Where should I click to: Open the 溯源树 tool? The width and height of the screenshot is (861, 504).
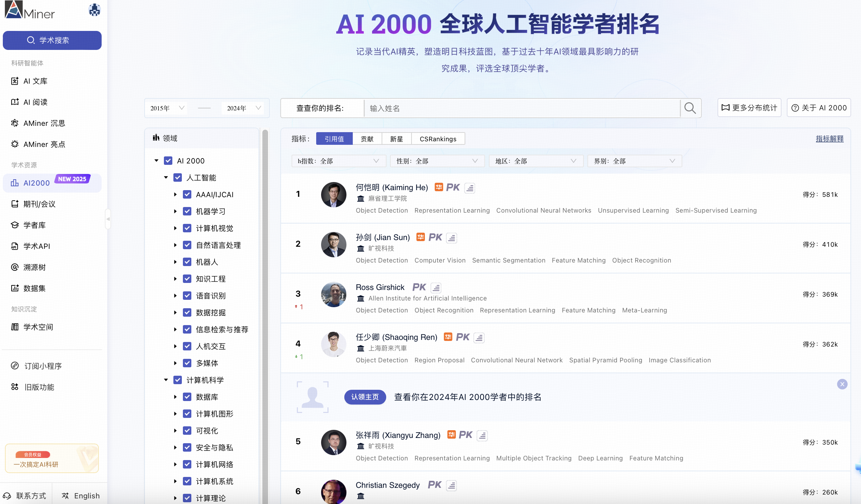point(34,267)
